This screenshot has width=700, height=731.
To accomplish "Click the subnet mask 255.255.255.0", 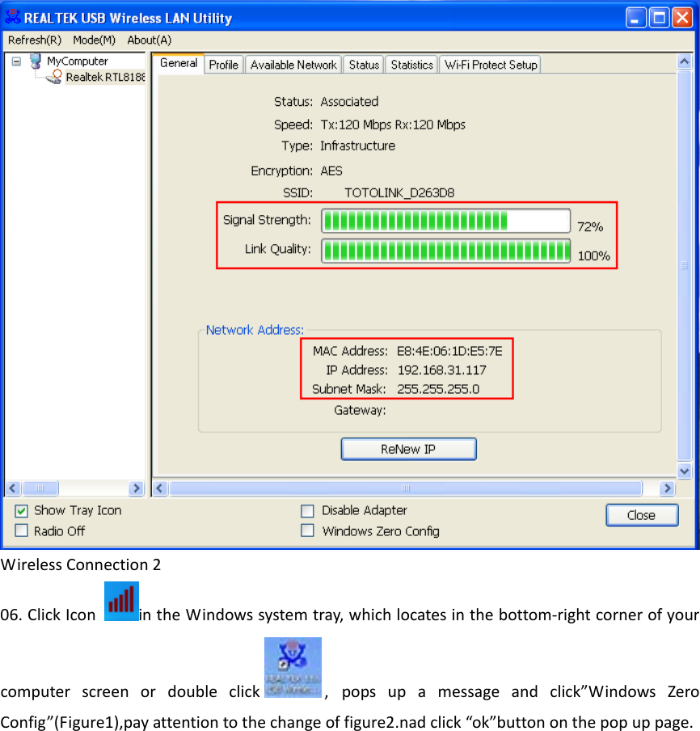I will (x=438, y=389).
